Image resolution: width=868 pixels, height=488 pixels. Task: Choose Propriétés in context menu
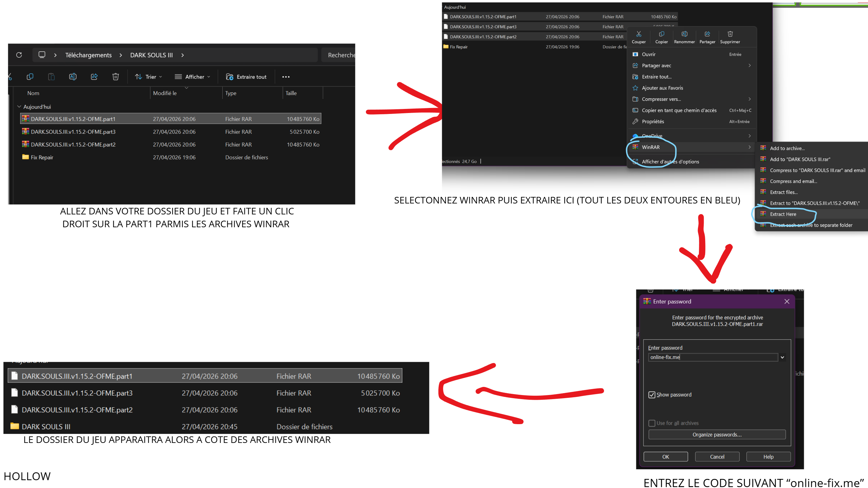pyautogui.click(x=692, y=121)
